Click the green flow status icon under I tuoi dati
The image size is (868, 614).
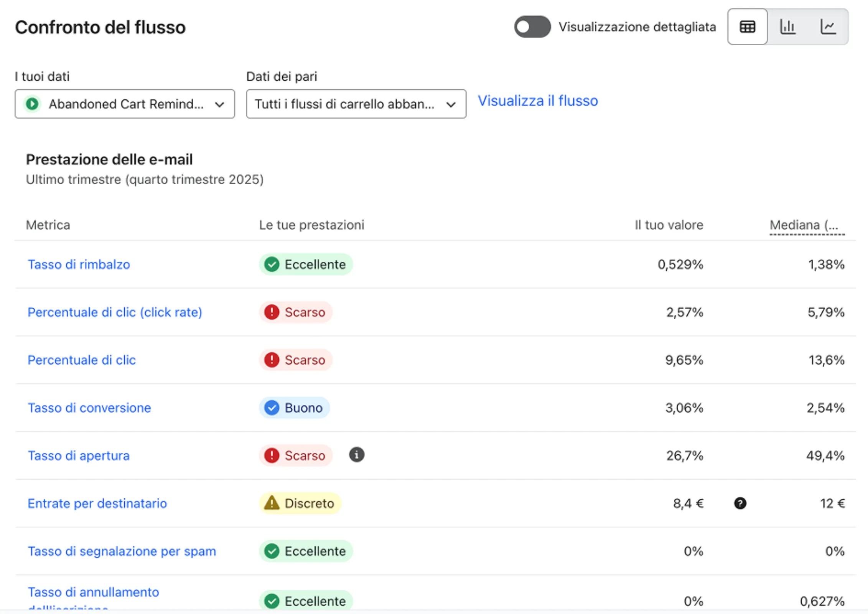tap(33, 104)
